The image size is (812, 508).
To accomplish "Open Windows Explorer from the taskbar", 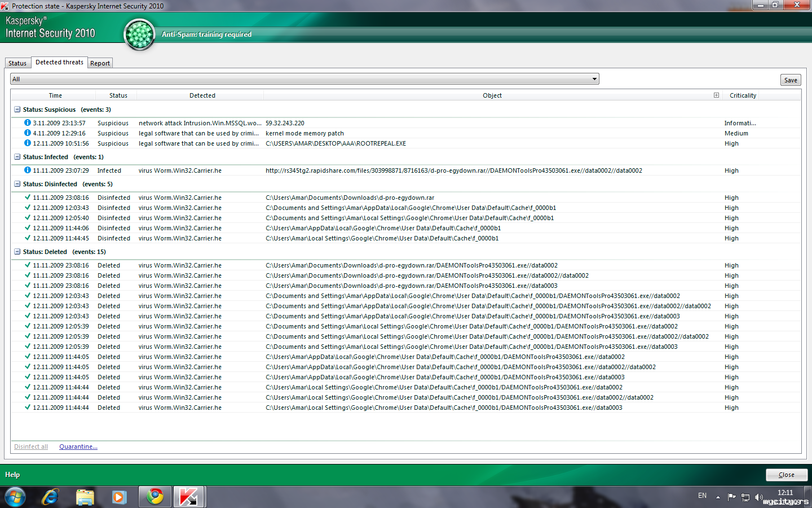I will [x=85, y=497].
